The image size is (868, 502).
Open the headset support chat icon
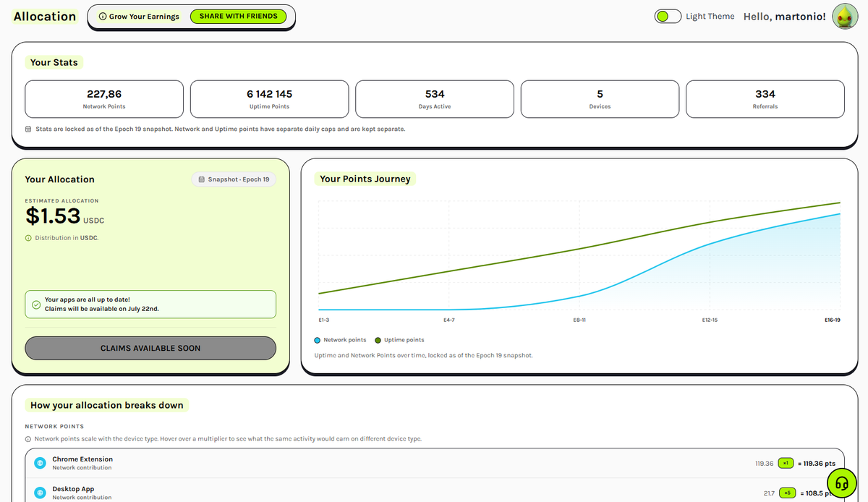[841, 482]
